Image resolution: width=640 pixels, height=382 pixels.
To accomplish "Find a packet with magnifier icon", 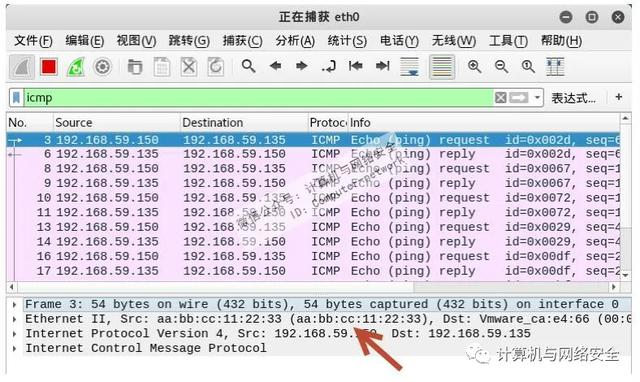I will click(x=248, y=66).
